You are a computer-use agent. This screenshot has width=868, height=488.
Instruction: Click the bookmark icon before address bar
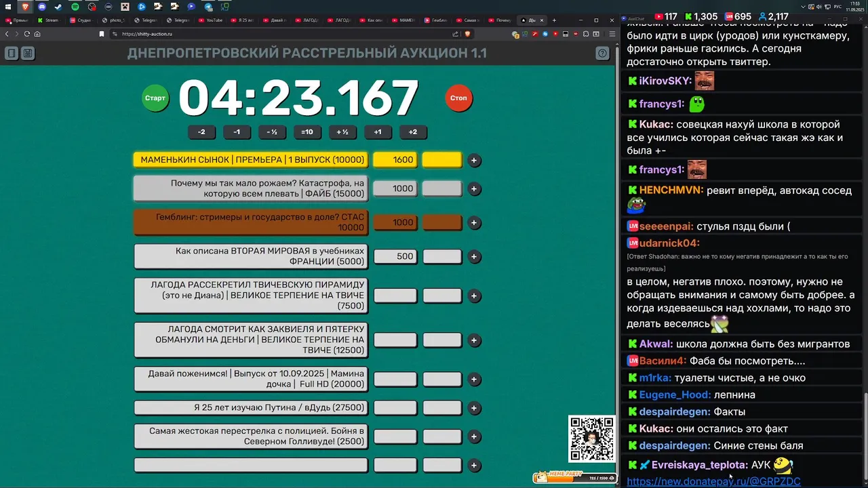coord(102,34)
